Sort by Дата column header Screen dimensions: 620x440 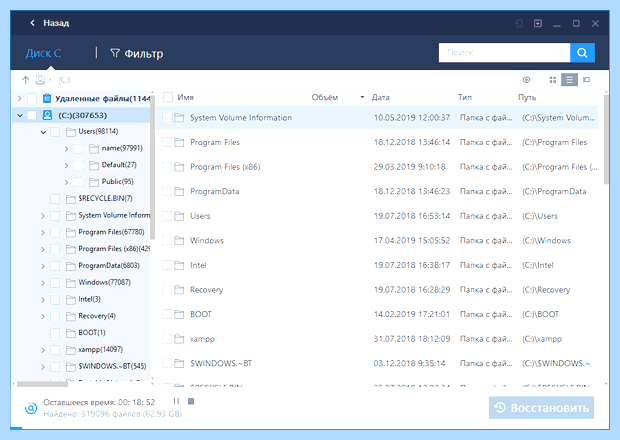point(380,97)
